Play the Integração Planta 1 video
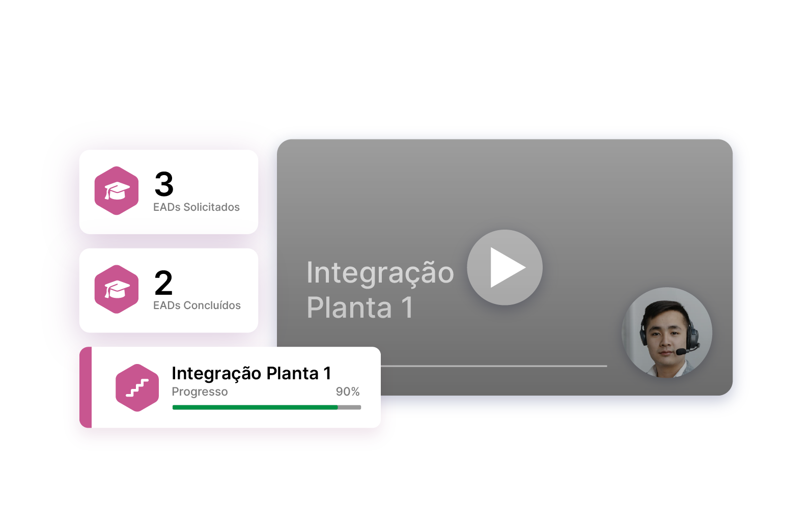812x531 pixels. [x=505, y=267]
